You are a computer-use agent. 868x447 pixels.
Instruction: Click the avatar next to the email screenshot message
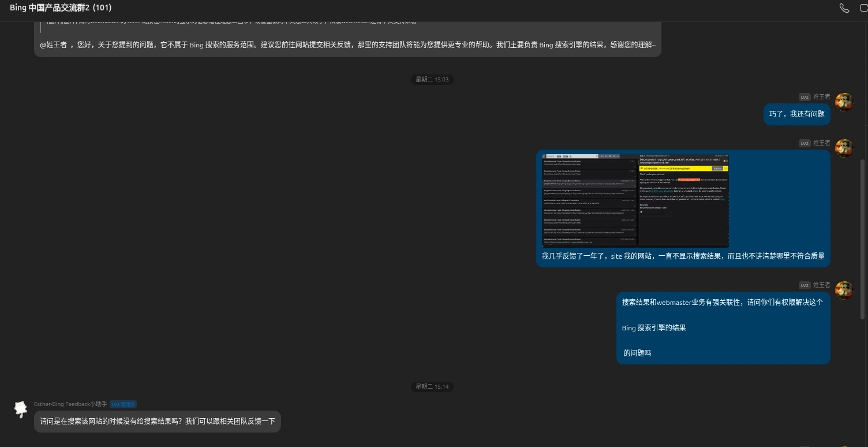(844, 148)
